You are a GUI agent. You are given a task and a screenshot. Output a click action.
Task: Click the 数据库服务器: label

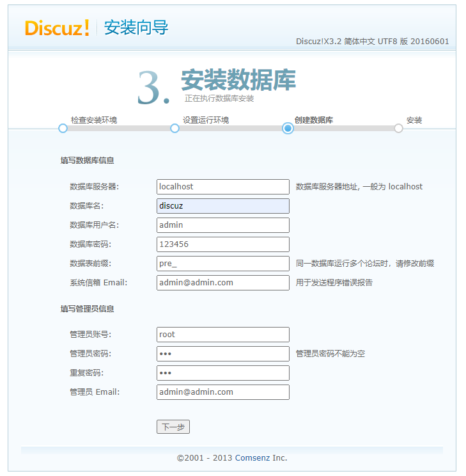[95, 187]
